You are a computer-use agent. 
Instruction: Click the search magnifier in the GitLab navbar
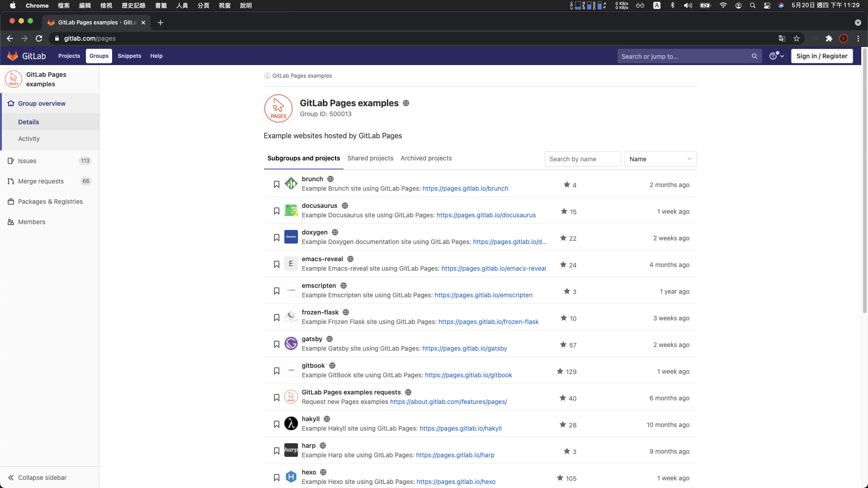tap(755, 56)
